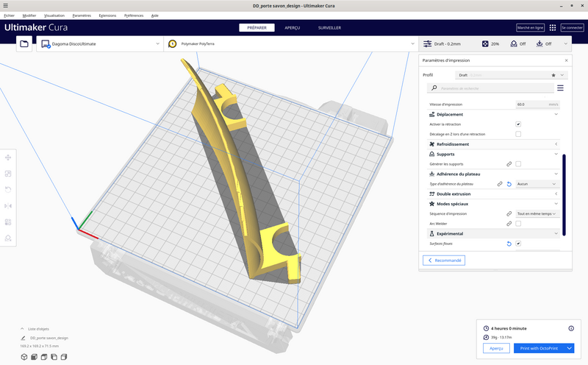This screenshot has height=365, width=588.
Task: Click the settings panel scrollbar
Action: pos(564,195)
